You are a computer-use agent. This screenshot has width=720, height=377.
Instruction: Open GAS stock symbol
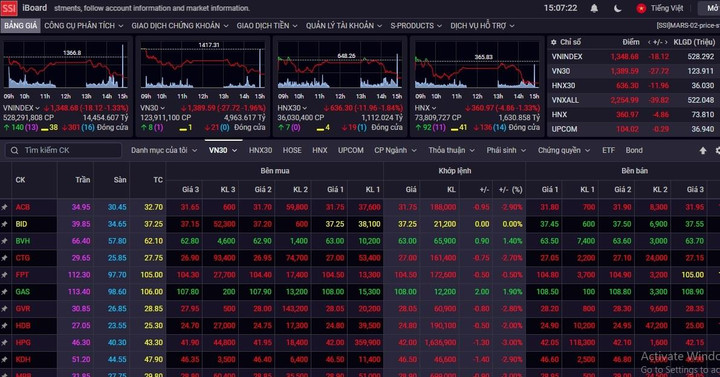22,292
